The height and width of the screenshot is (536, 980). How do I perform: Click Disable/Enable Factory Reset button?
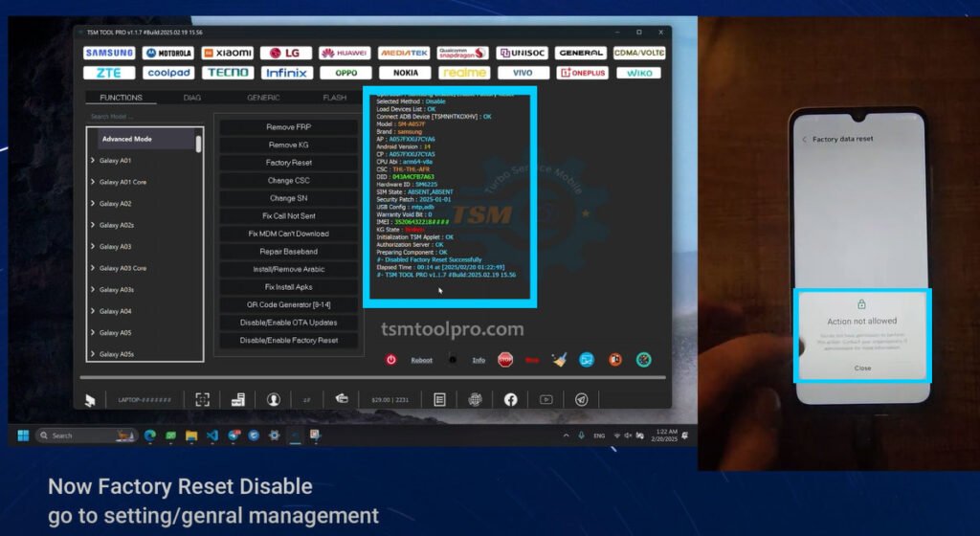[x=288, y=341]
